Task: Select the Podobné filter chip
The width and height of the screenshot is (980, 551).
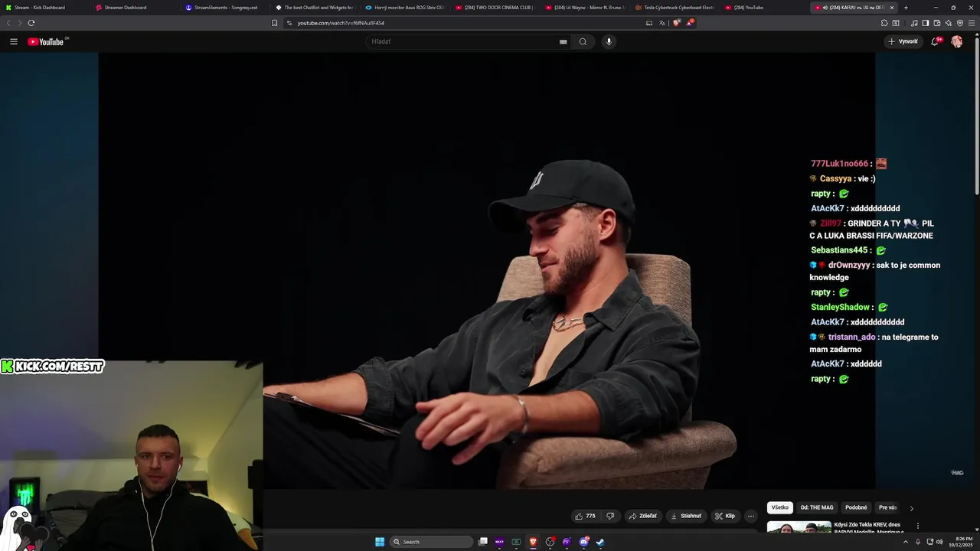Action: (x=856, y=507)
